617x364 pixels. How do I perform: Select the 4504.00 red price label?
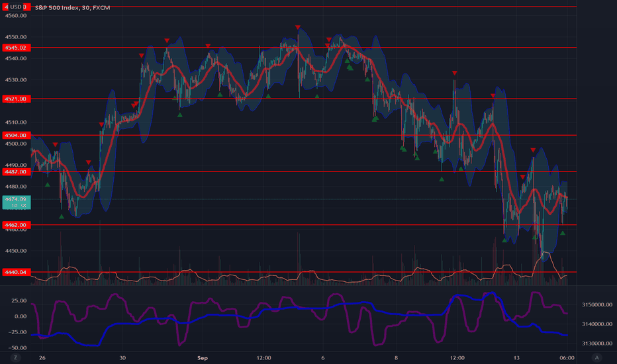coord(16,136)
